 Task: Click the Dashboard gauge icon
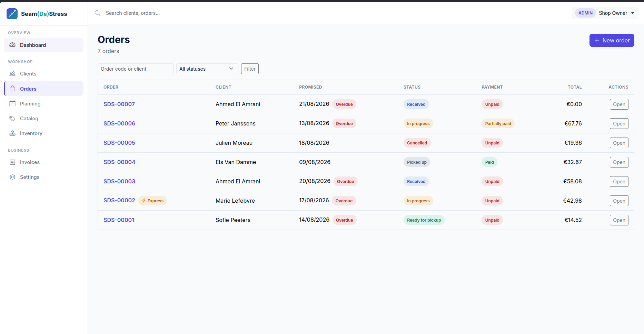coord(12,45)
